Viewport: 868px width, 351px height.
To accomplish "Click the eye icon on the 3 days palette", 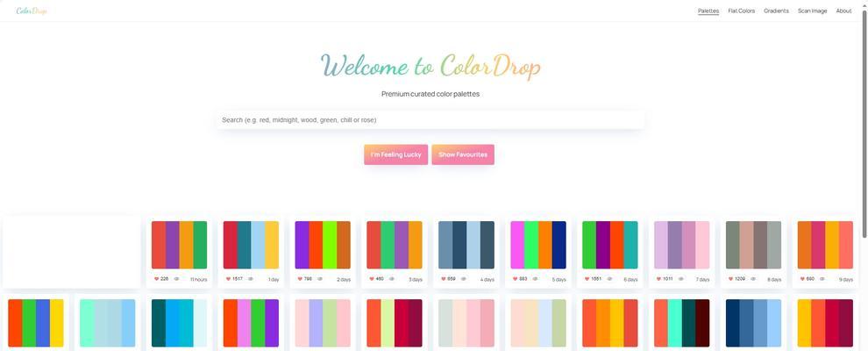I will point(391,279).
